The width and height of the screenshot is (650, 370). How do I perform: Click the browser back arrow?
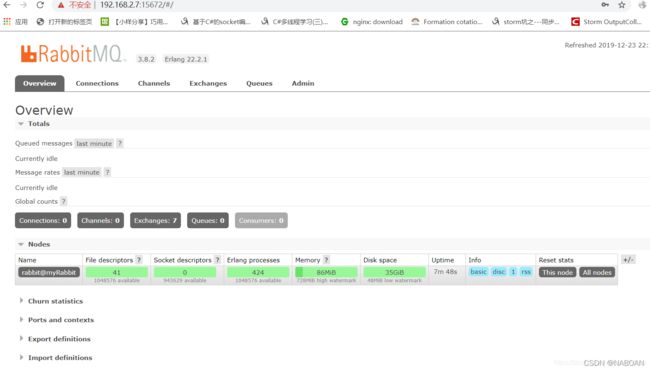coord(7,5)
